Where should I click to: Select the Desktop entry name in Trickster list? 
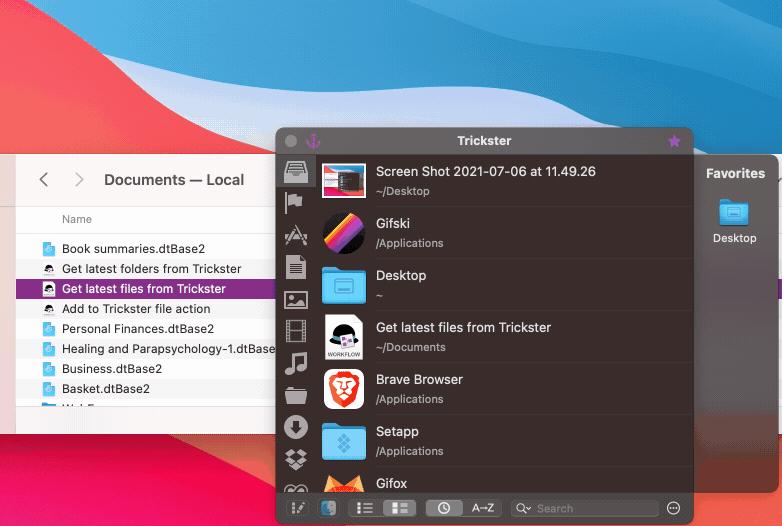click(x=401, y=275)
